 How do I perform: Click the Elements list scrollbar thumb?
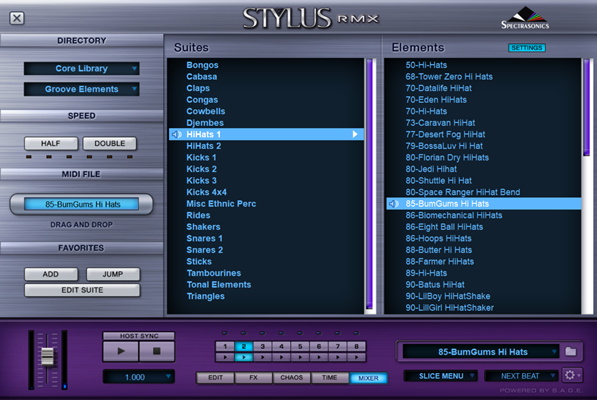click(587, 107)
